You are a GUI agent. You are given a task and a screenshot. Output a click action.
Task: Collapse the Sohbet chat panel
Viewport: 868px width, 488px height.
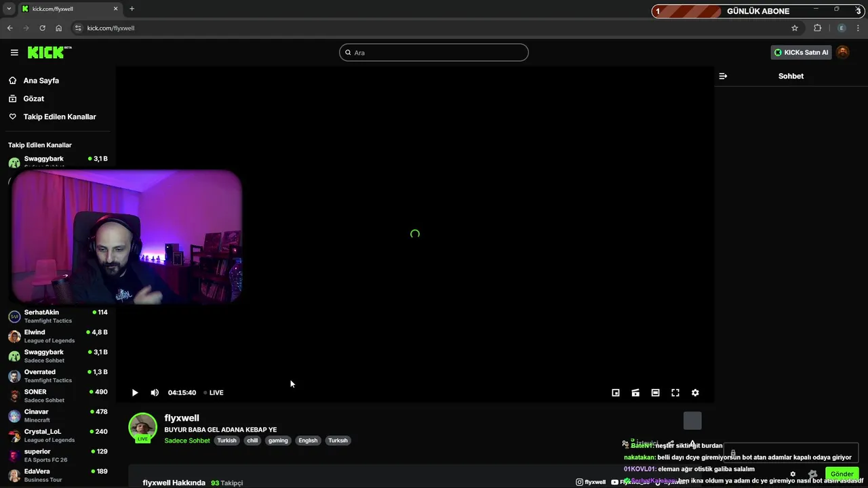[x=723, y=76]
